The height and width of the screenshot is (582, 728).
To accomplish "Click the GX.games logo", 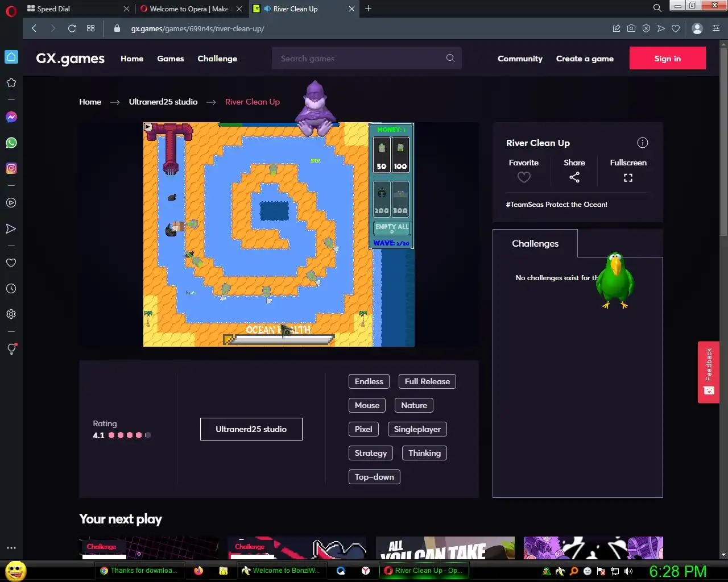I will tap(70, 59).
